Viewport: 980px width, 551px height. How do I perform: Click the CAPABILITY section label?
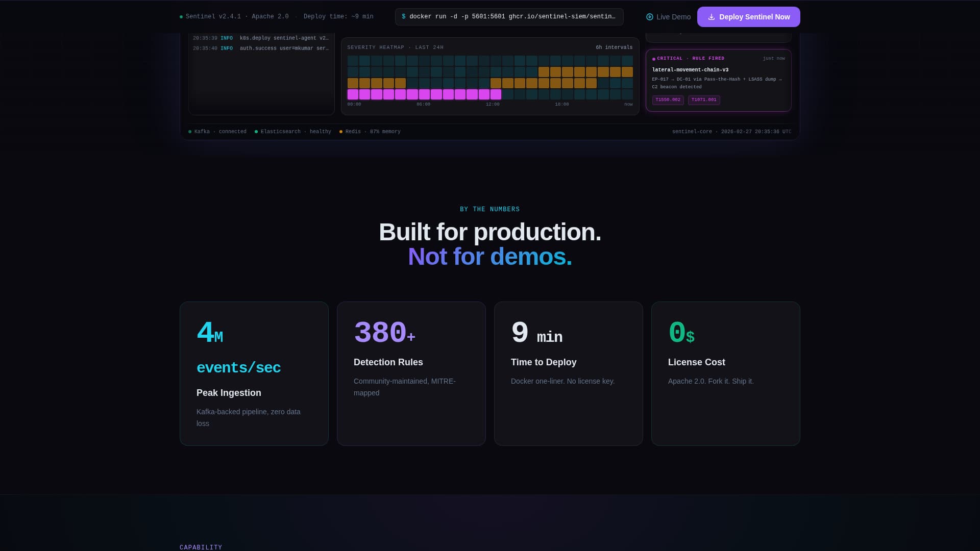point(201,547)
